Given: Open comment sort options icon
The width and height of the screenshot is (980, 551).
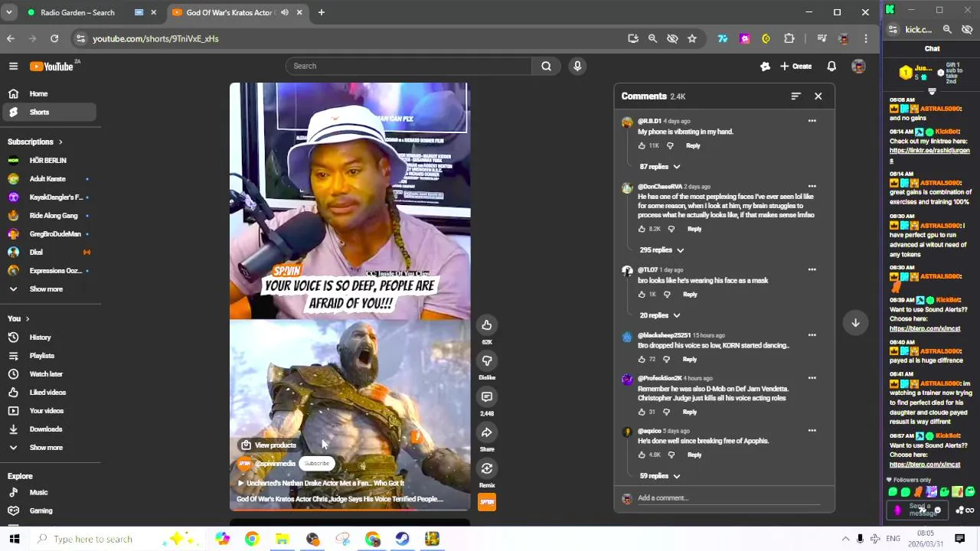Looking at the screenshot, I should pyautogui.click(x=795, y=96).
